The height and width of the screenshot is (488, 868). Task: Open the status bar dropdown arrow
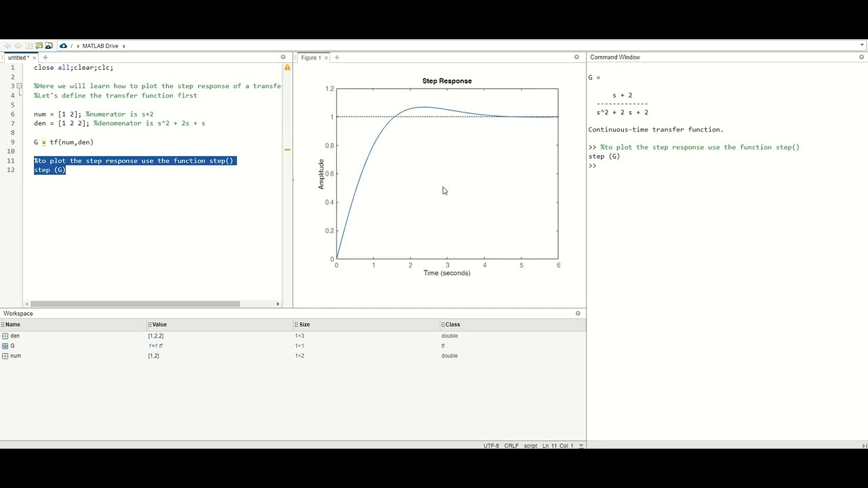[x=581, y=446]
